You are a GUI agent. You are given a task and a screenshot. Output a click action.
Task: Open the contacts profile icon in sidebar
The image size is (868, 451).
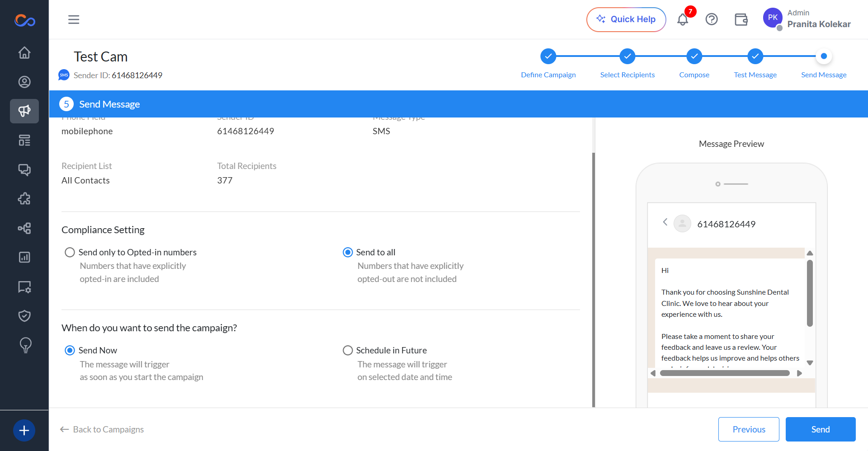(x=24, y=82)
